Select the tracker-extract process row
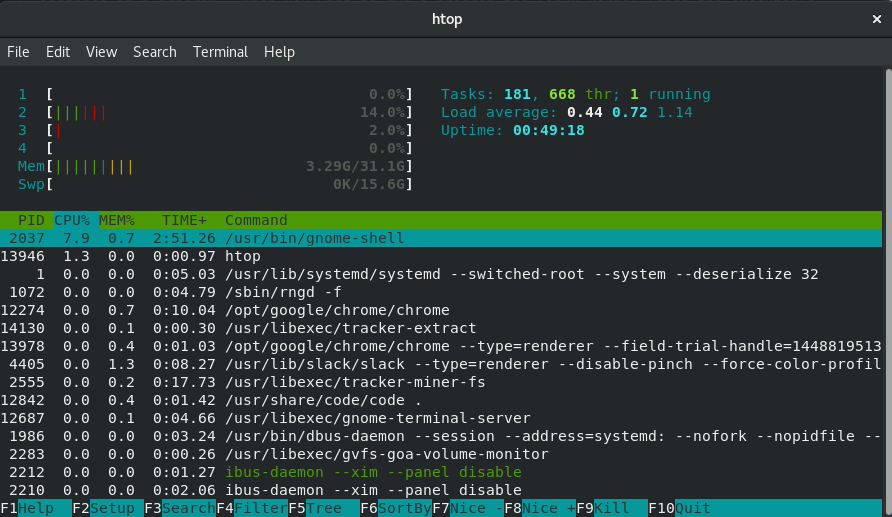The image size is (892, 517). (441, 328)
